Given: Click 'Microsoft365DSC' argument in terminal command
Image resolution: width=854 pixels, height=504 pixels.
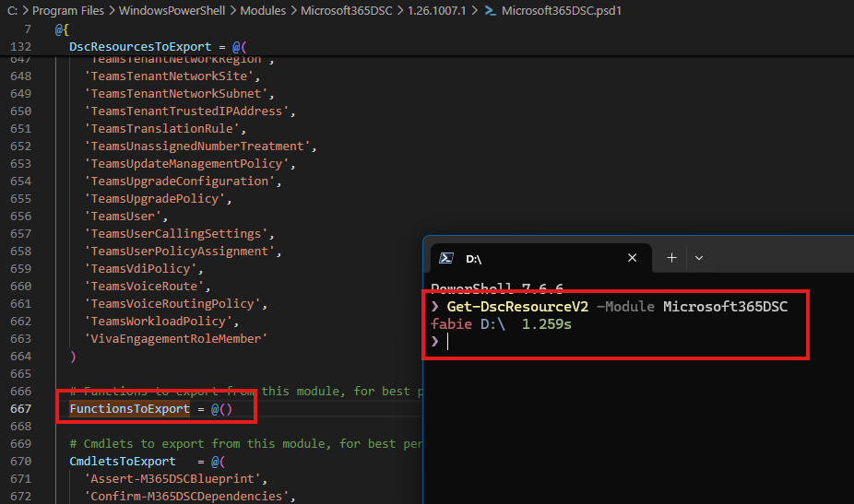Looking at the screenshot, I should click(725, 307).
